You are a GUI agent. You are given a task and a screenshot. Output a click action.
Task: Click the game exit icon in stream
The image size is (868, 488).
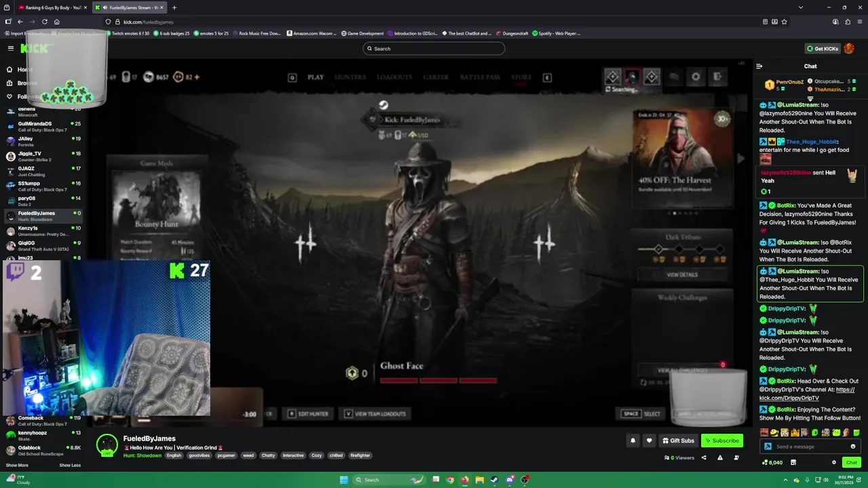click(717, 77)
